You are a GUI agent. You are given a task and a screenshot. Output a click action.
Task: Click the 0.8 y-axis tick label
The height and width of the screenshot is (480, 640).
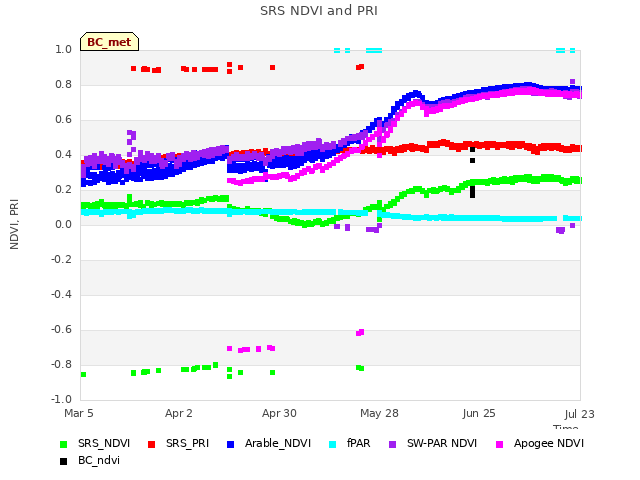coord(64,85)
